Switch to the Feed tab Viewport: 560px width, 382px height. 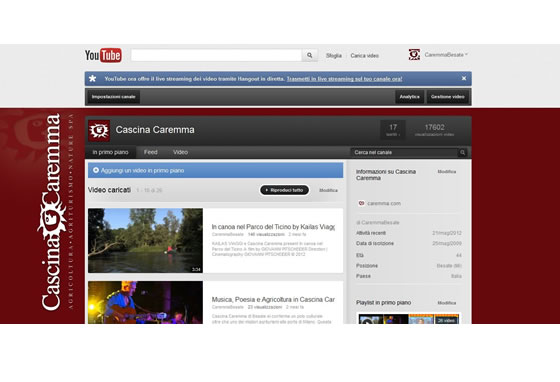coord(150,152)
